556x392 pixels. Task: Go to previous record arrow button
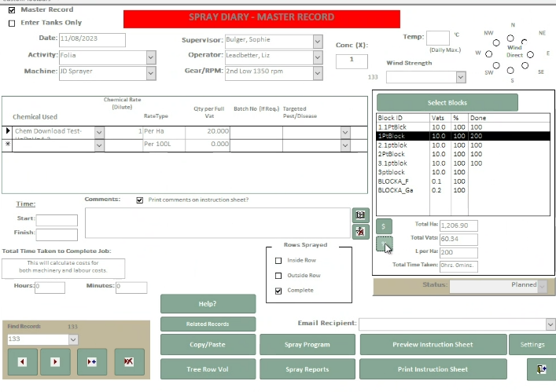pyautogui.click(x=22, y=361)
